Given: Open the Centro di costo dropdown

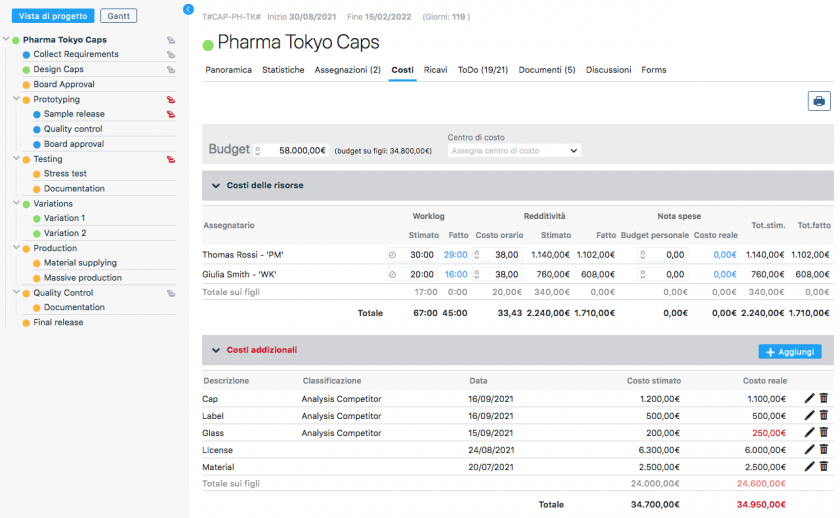Looking at the screenshot, I should tap(513, 151).
